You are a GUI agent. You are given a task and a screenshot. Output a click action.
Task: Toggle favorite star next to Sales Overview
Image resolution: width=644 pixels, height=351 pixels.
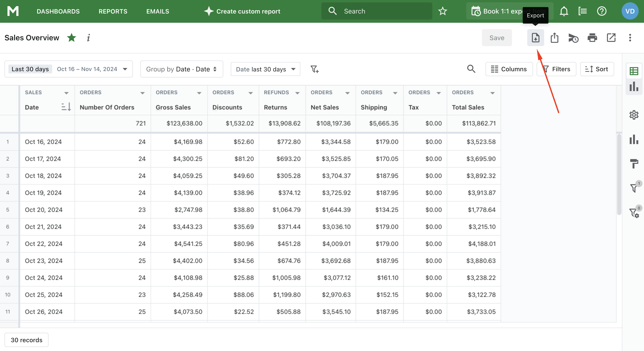[71, 38]
